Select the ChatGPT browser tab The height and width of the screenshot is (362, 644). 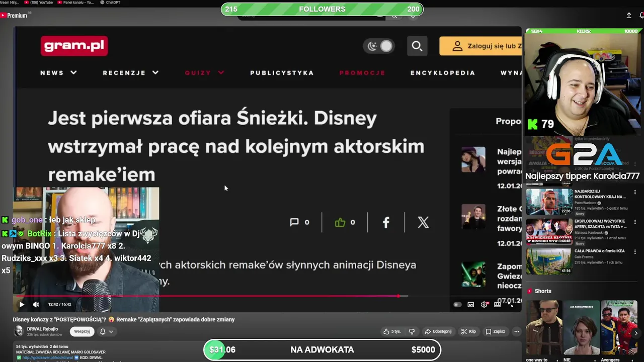(110, 3)
